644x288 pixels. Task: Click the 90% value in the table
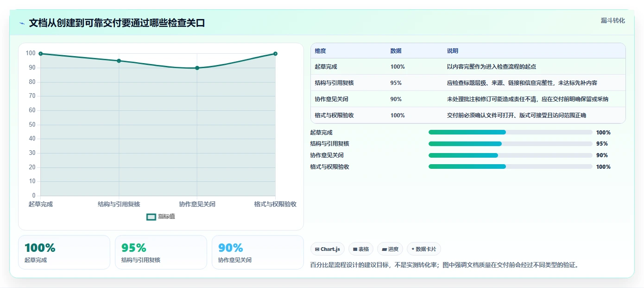(396, 99)
